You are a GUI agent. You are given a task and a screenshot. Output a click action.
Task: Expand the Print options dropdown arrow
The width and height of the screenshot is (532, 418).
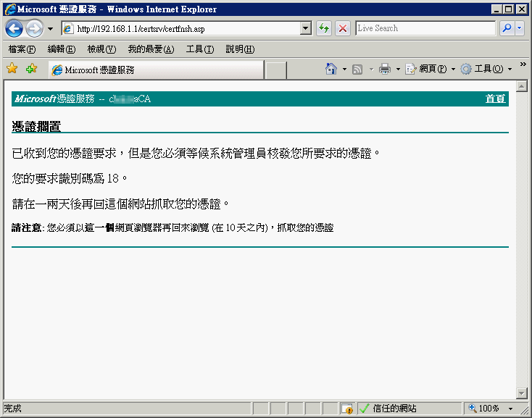coord(398,69)
